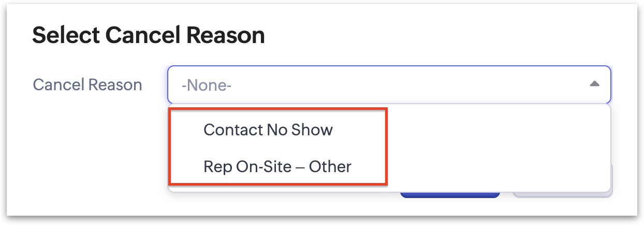Click the Cancel Reason field label

coord(87,85)
